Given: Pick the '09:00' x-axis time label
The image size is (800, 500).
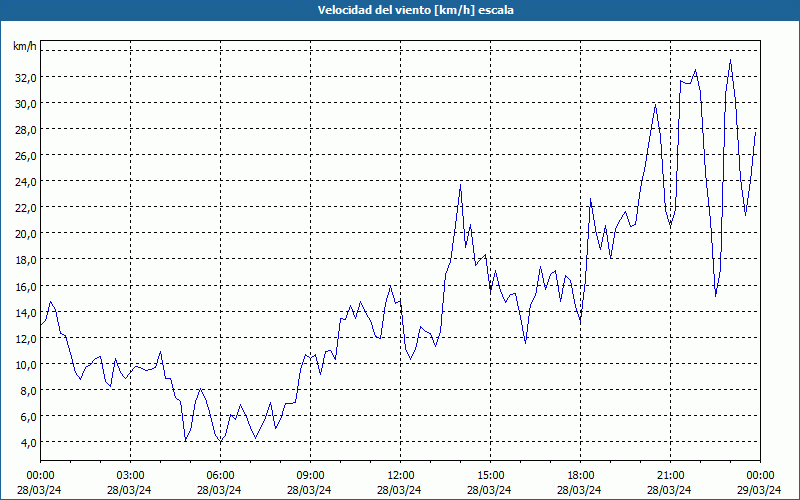Looking at the screenshot, I should coord(310,476).
